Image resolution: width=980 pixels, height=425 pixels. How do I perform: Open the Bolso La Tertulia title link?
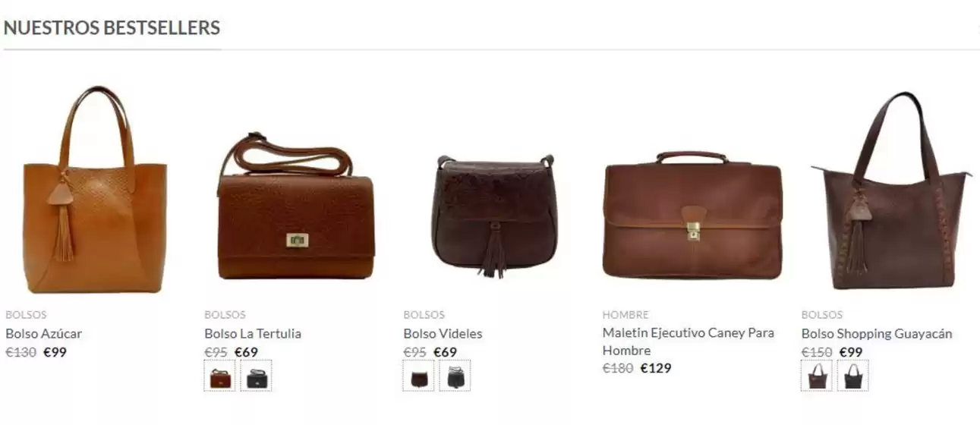click(x=253, y=333)
